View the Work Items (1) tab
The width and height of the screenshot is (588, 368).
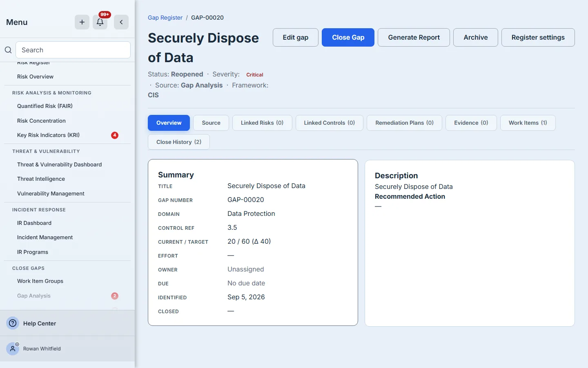528,123
